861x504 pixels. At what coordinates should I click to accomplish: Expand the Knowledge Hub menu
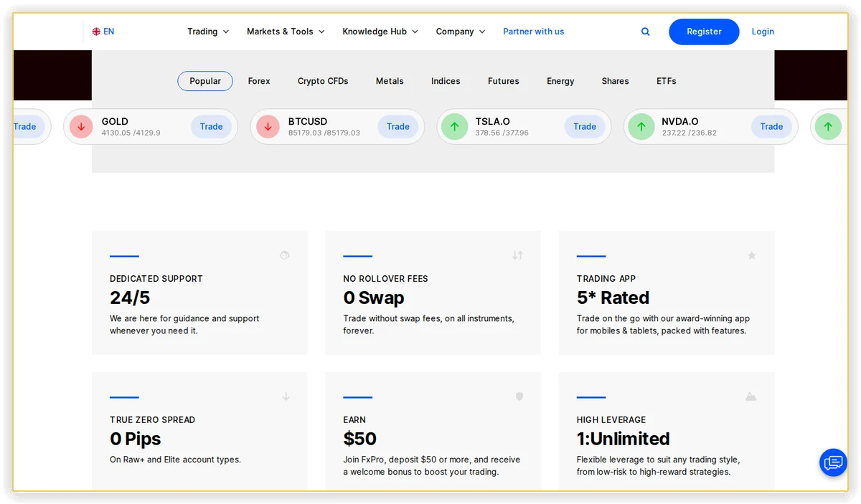[380, 32]
